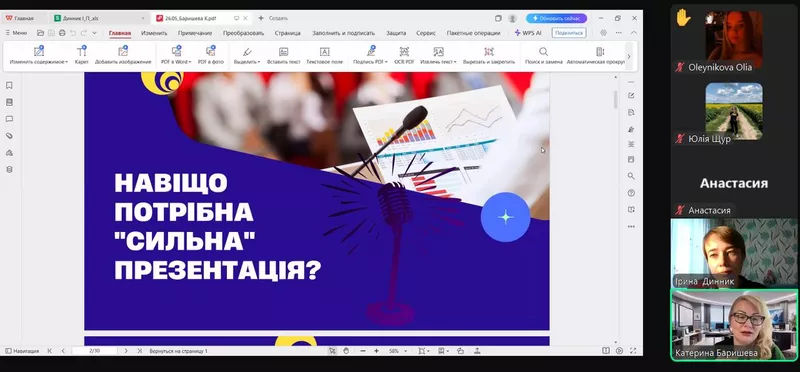Screen dimensions: 800x372
Task: Open the Изменить ribbon tab
Action: (154, 33)
